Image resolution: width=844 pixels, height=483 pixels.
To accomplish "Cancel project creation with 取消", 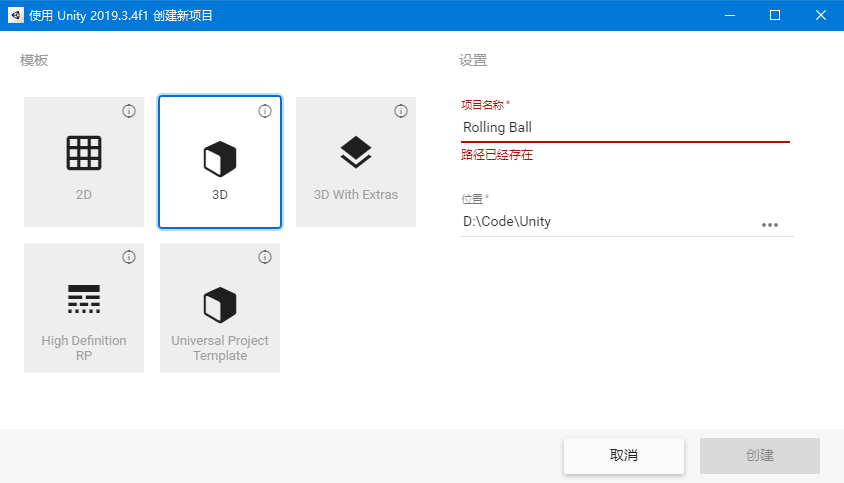I will (x=624, y=456).
